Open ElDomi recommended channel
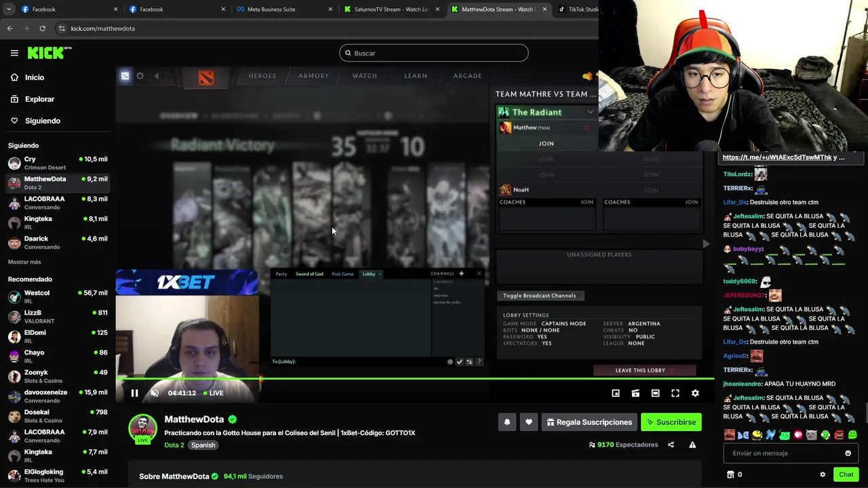This screenshot has width=868, height=488. (58, 336)
